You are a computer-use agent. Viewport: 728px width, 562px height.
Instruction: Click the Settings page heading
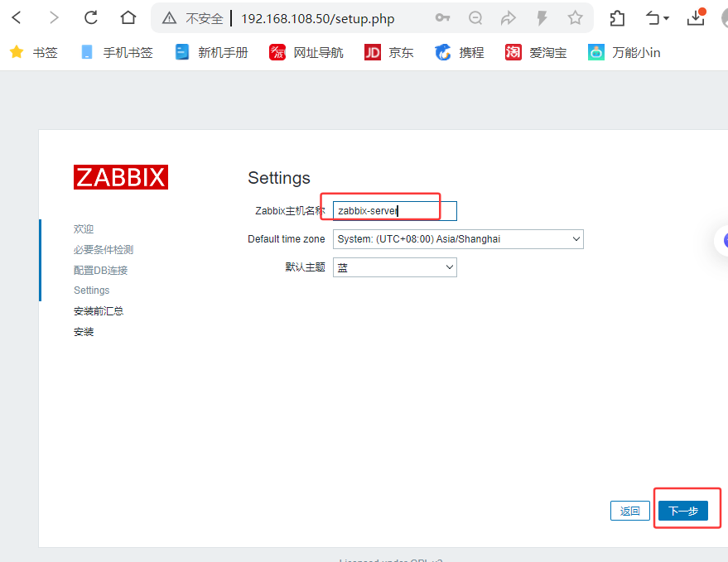[278, 178]
